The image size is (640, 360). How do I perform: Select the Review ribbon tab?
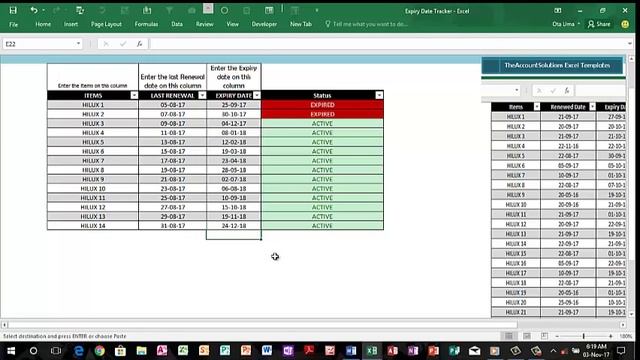pos(204,24)
